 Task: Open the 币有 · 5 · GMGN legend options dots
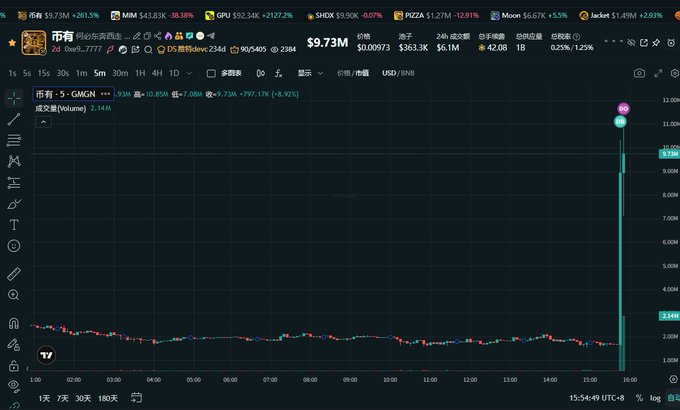click(105, 94)
